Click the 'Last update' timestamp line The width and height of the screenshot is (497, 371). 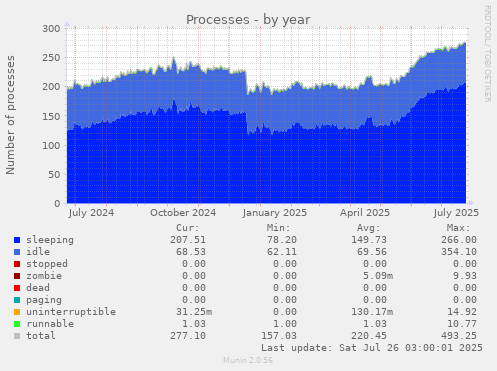point(372,348)
